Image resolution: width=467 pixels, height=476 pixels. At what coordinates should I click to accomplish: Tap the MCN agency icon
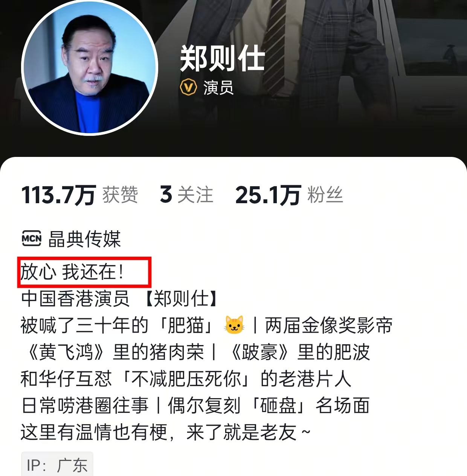(x=32, y=239)
